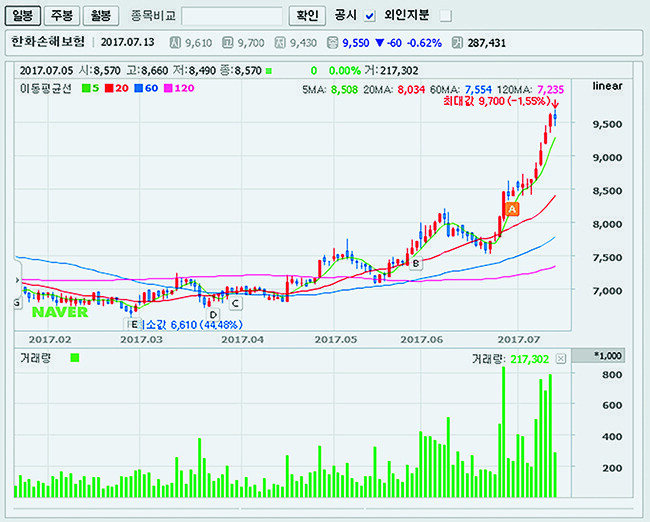This screenshot has width=650, height=522.
Task: Click the 5MA value 8,508
Action: [x=344, y=90]
